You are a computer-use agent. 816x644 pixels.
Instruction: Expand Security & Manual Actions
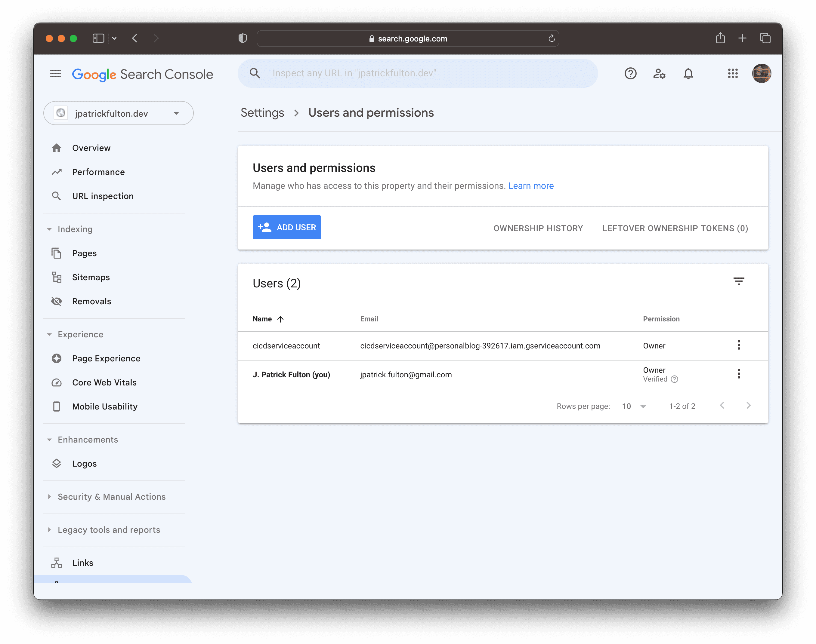click(49, 497)
